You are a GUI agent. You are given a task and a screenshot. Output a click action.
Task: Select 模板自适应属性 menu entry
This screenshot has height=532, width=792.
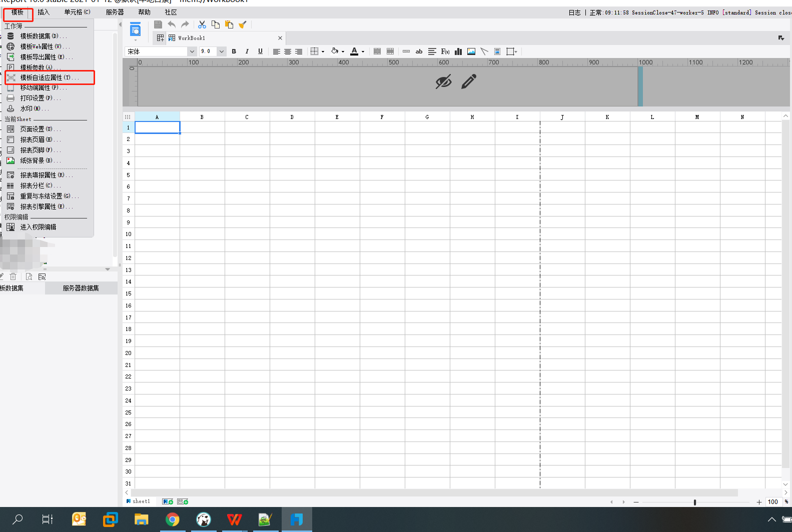click(x=50, y=77)
